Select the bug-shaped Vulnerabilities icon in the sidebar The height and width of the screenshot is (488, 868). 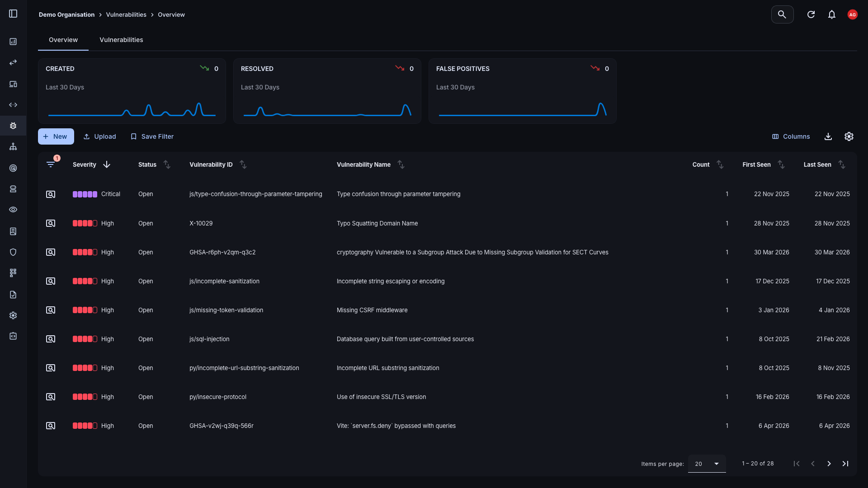[13, 126]
